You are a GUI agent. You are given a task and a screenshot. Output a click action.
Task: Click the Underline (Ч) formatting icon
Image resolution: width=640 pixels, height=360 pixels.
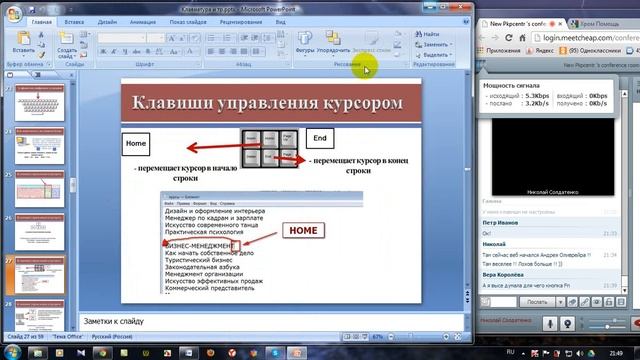[x=125, y=52]
